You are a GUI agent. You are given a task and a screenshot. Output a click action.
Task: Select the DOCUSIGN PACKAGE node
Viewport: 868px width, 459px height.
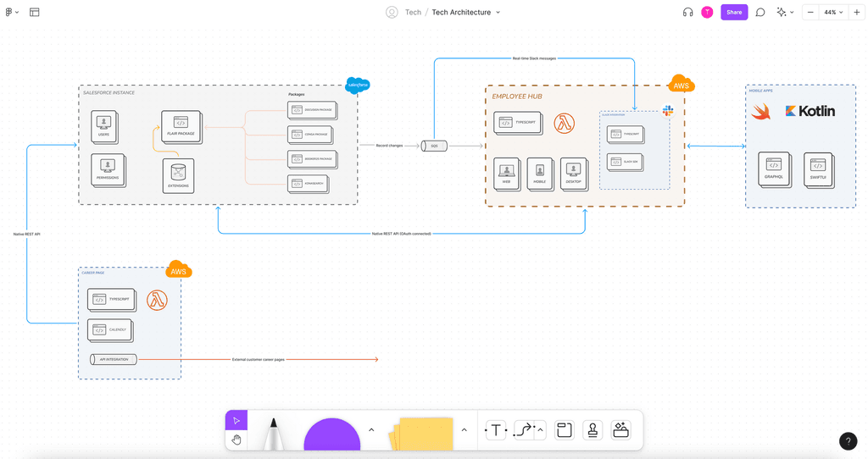[313, 110]
